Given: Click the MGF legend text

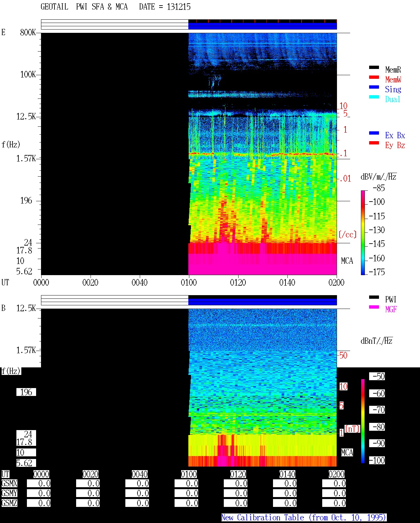Looking at the screenshot, I should (x=391, y=309).
